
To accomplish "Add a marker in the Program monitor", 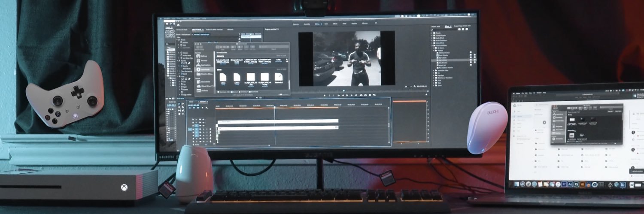I will [325, 95].
